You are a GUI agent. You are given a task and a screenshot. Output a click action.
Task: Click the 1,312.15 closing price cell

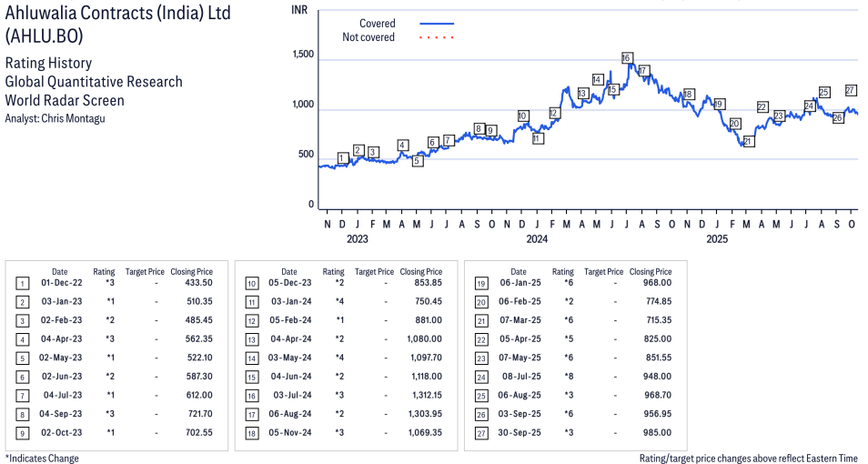(x=423, y=395)
